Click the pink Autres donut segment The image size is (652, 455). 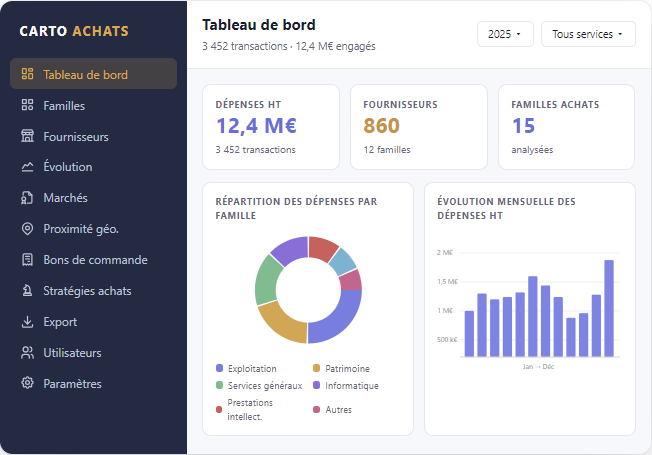(352, 281)
